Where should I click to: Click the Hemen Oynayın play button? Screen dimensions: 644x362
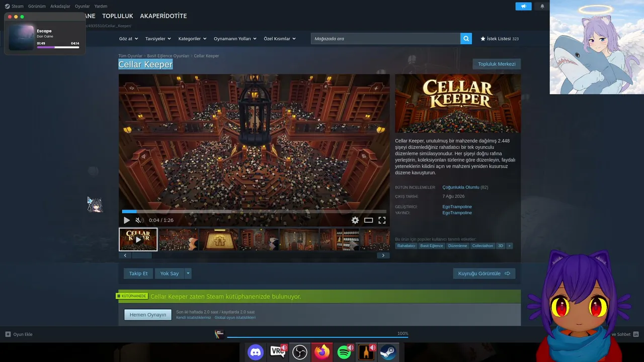[148, 315]
